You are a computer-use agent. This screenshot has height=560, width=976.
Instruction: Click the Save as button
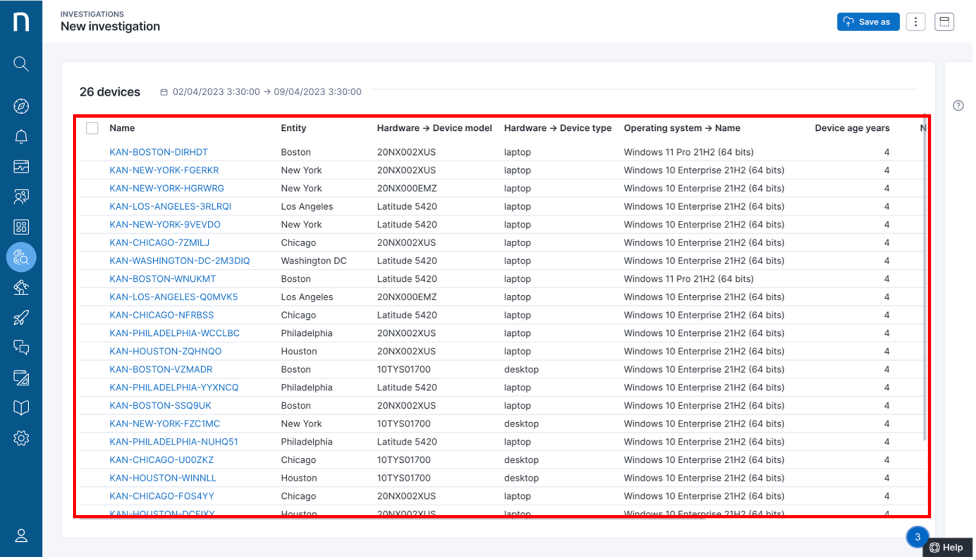[868, 22]
